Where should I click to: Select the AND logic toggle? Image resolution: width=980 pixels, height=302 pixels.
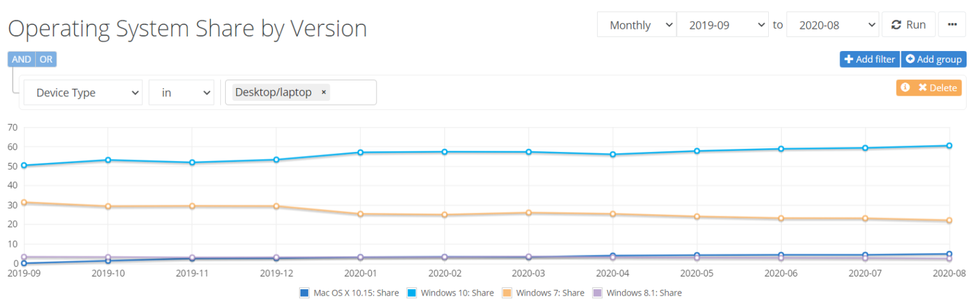pos(22,59)
